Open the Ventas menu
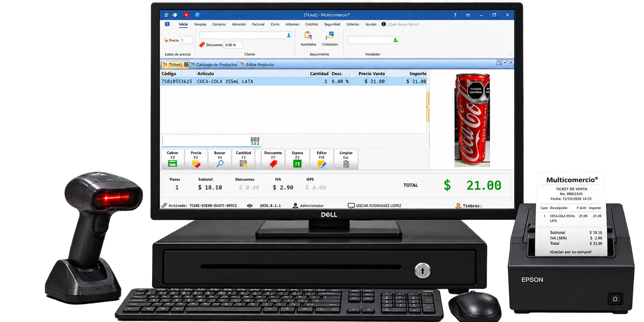The height and width of the screenshot is (322, 644). point(200,24)
